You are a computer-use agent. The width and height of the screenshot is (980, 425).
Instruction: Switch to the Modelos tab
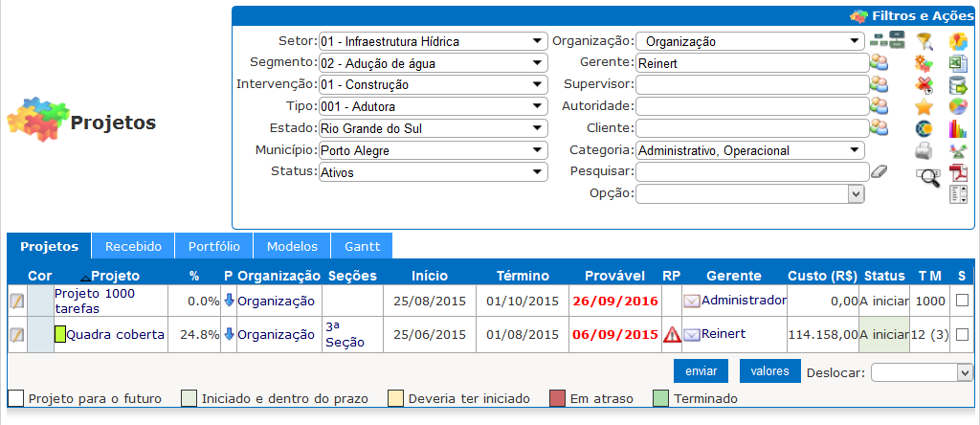292,246
